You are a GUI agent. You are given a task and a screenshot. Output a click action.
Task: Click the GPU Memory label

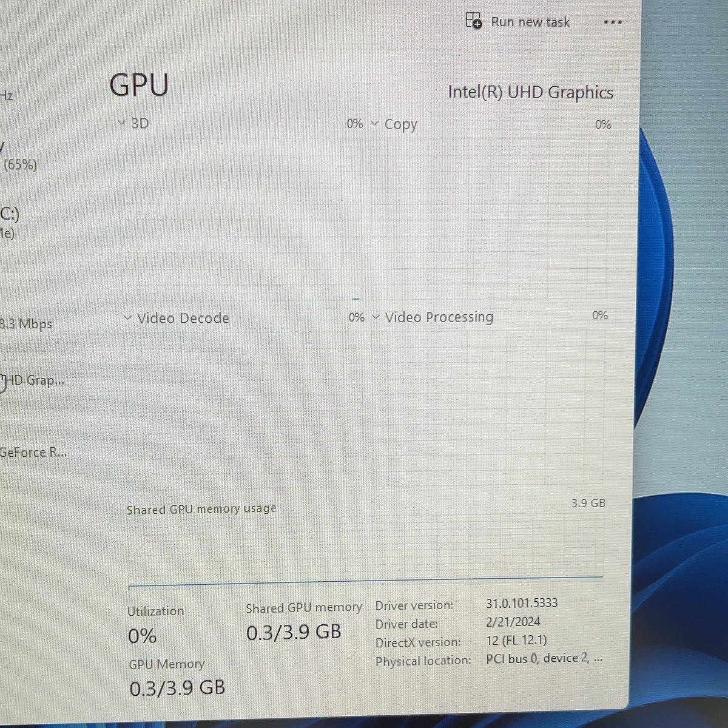coord(166,664)
